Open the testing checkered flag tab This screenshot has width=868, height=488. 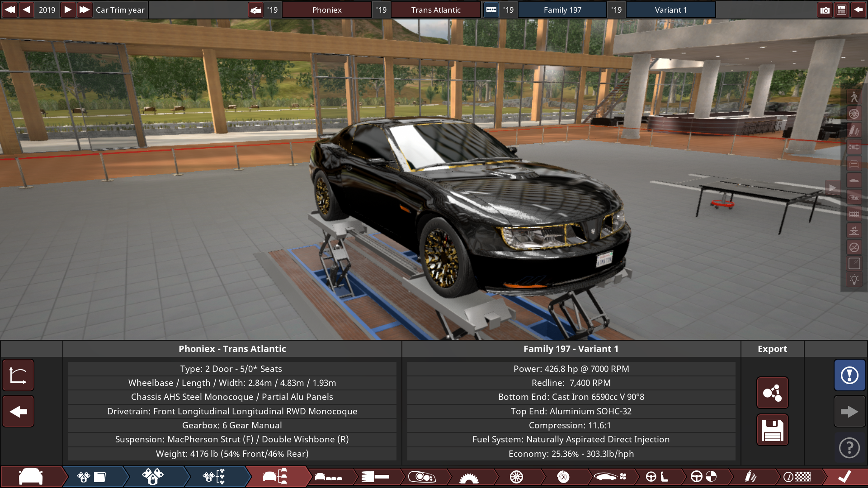point(797,477)
